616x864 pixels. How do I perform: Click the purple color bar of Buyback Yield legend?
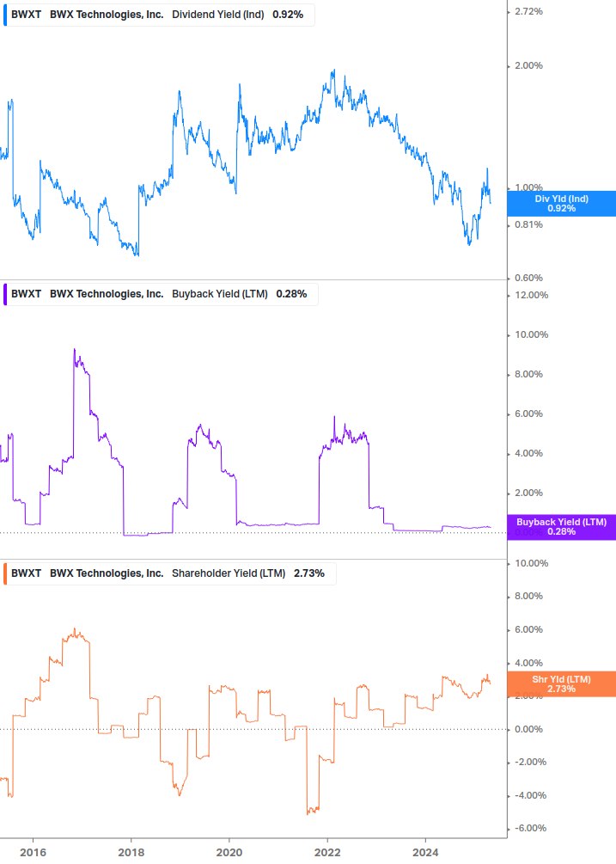tap(5, 294)
